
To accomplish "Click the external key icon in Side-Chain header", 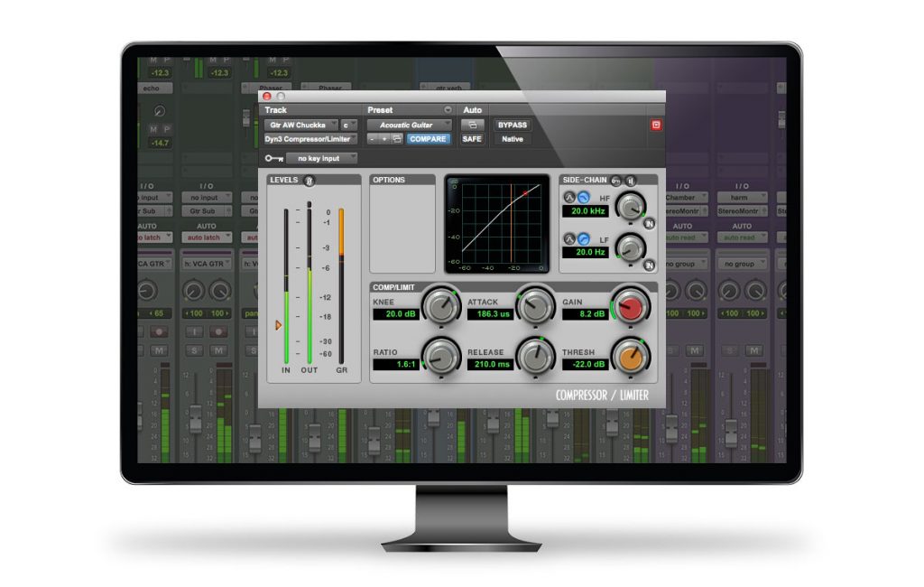I will pos(615,181).
